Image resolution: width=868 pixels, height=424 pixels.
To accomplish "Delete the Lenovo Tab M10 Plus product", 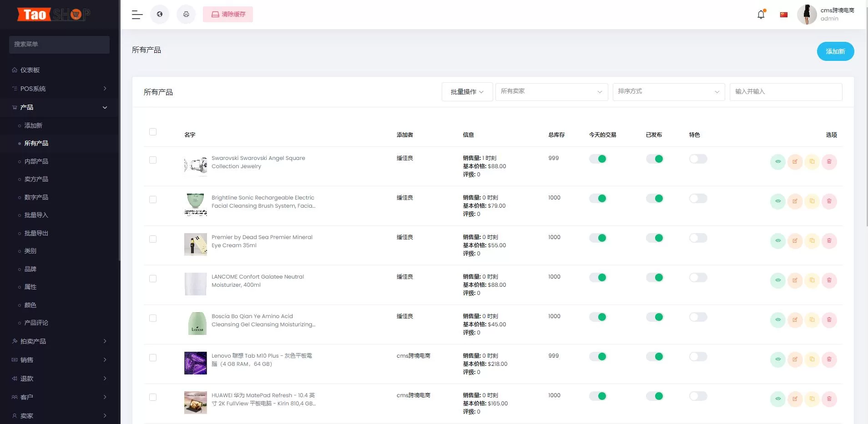I will point(829,359).
